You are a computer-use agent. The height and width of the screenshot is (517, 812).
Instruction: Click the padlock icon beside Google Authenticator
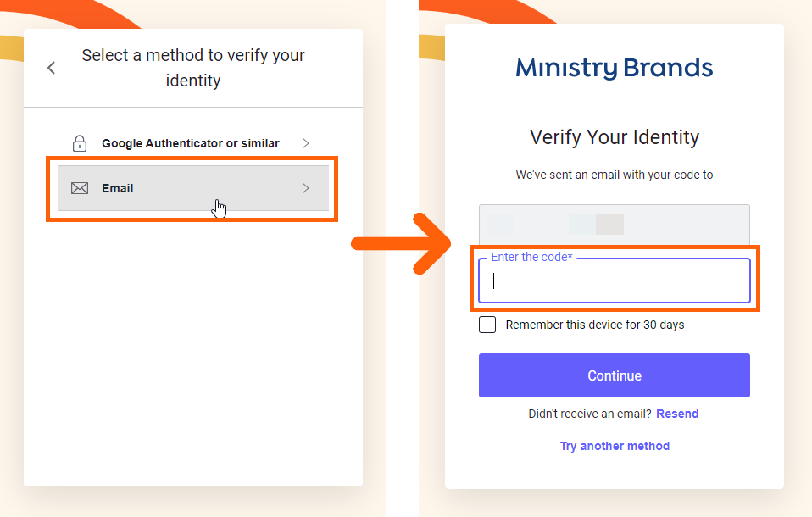tap(80, 143)
